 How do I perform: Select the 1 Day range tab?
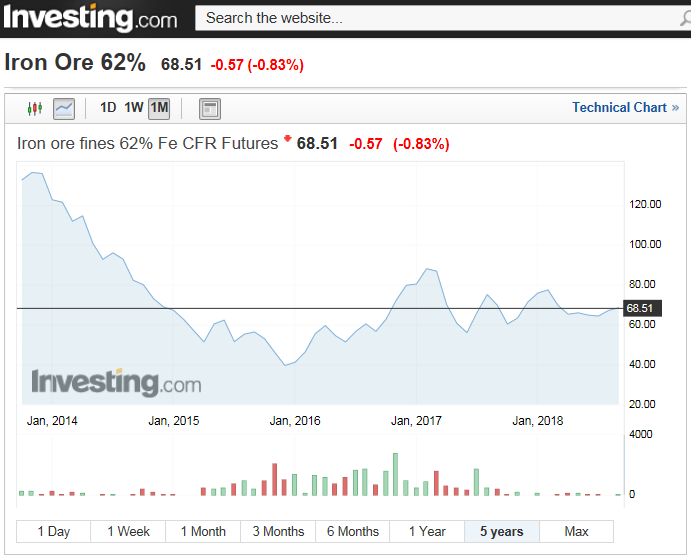pyautogui.click(x=53, y=531)
